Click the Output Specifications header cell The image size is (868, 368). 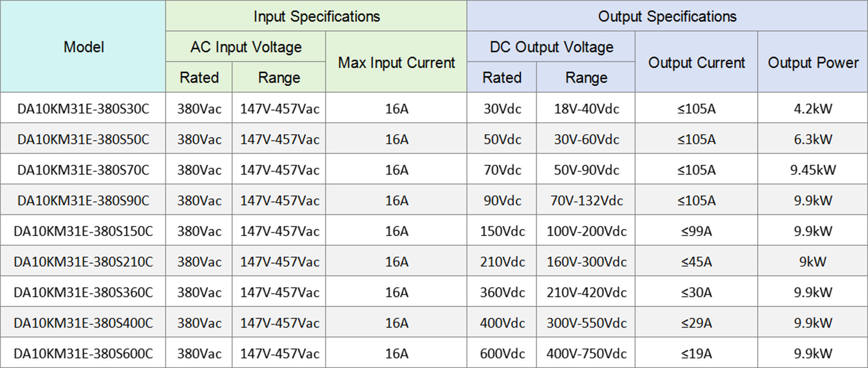(667, 17)
